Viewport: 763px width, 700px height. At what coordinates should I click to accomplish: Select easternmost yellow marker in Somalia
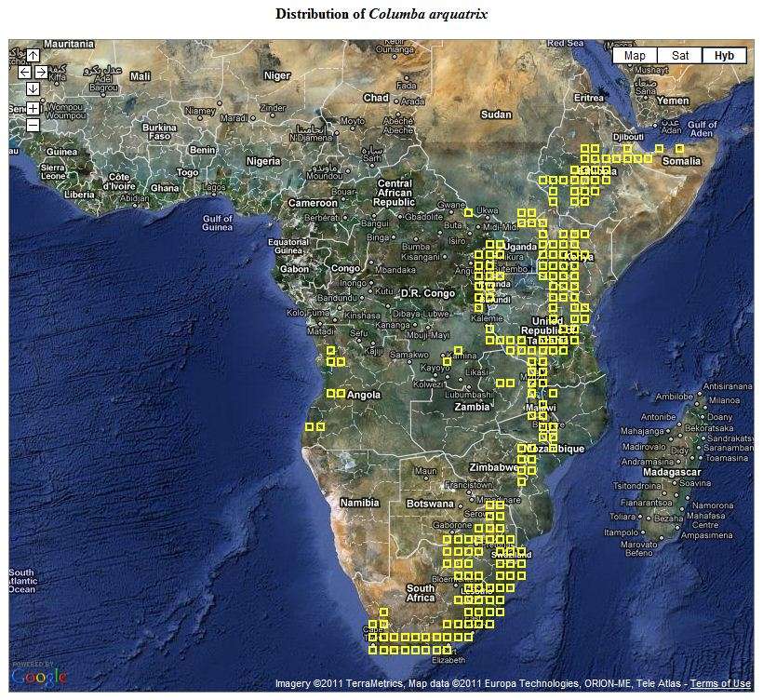[x=679, y=149]
